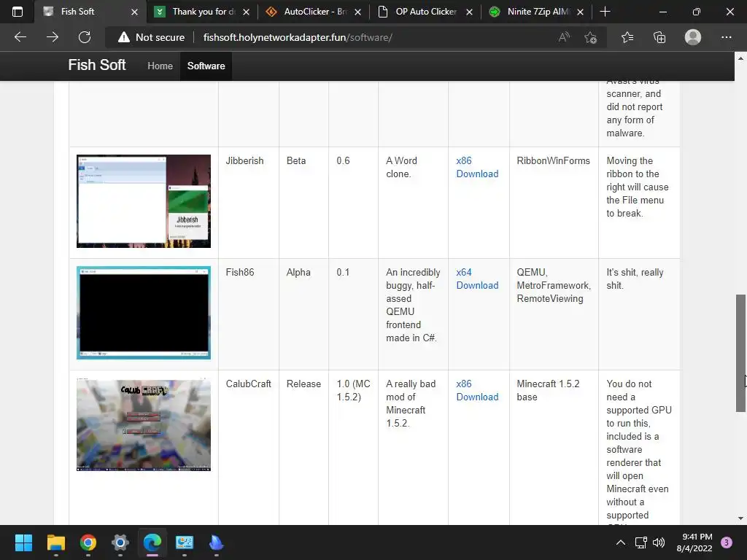This screenshot has width=747, height=560.
Task: Open a new tab with the plus button
Action: coord(605,12)
